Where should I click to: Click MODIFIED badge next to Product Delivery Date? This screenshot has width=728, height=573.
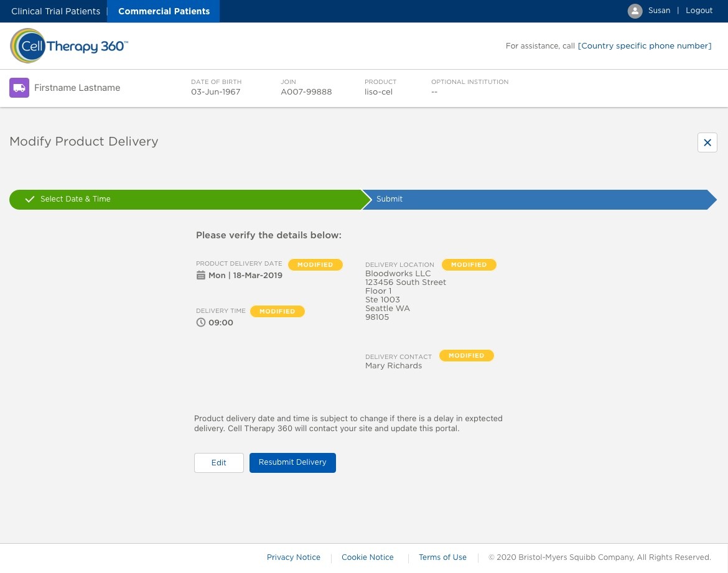point(315,264)
